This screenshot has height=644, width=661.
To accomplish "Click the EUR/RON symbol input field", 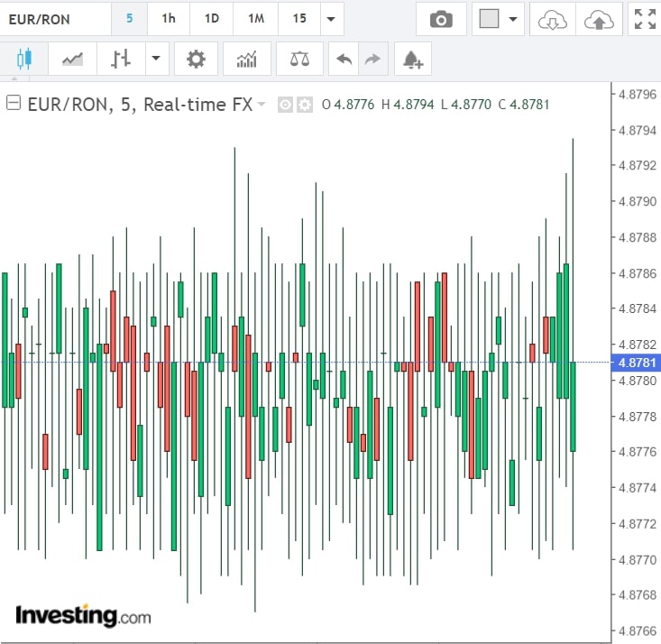I will point(54,19).
